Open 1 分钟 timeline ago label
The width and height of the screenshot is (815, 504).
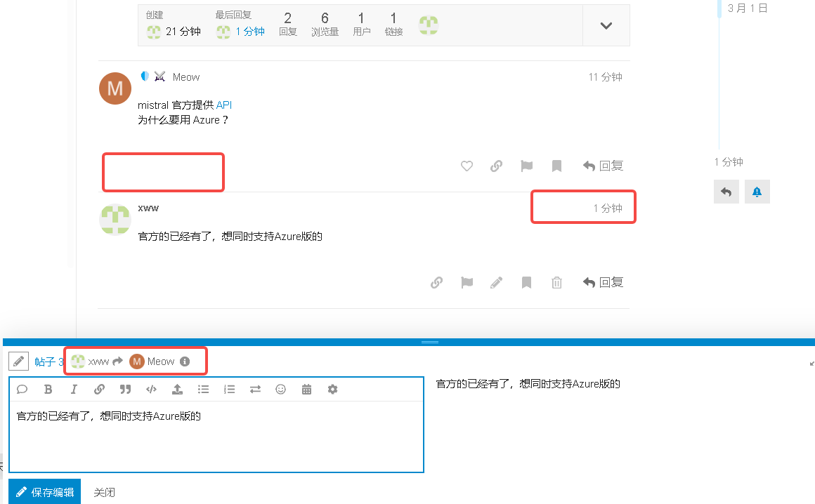pos(728,162)
